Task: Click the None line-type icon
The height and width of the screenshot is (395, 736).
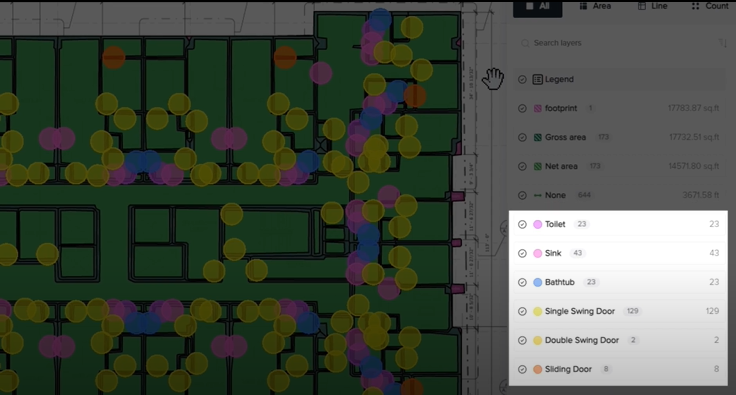Action: (x=537, y=195)
